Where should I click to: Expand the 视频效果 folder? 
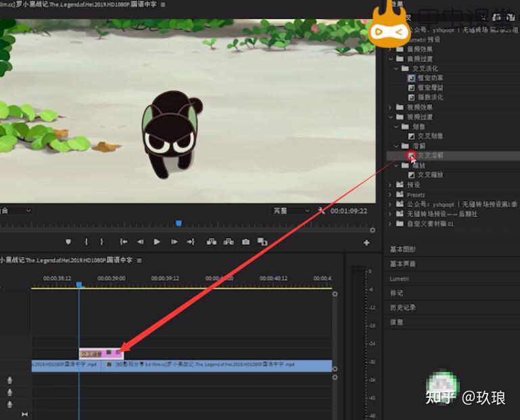tap(390, 107)
